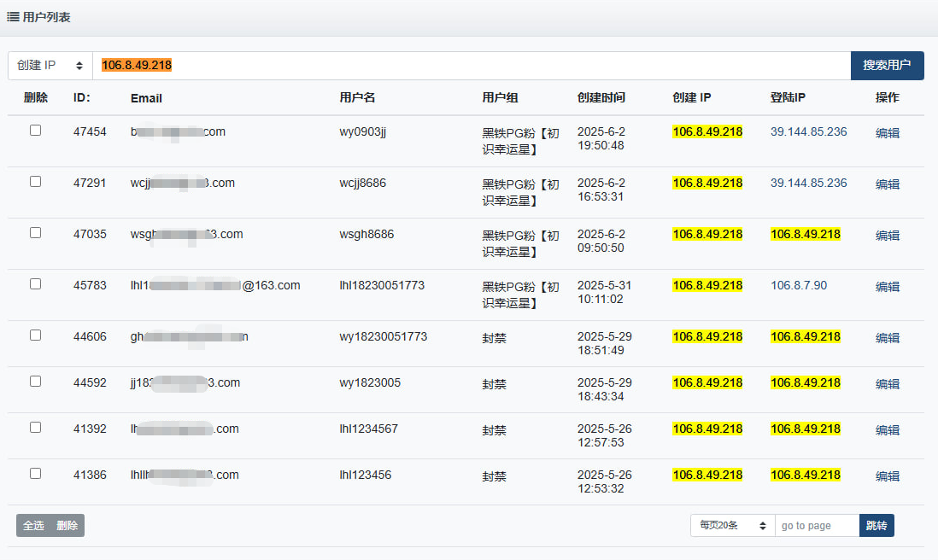Tick the checkbox in row 44592

coord(35,382)
